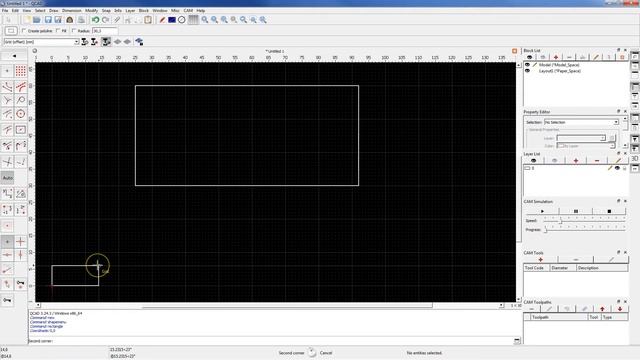Select layer 0 in Layer List
The height and width of the screenshot is (360, 640).
point(576,168)
